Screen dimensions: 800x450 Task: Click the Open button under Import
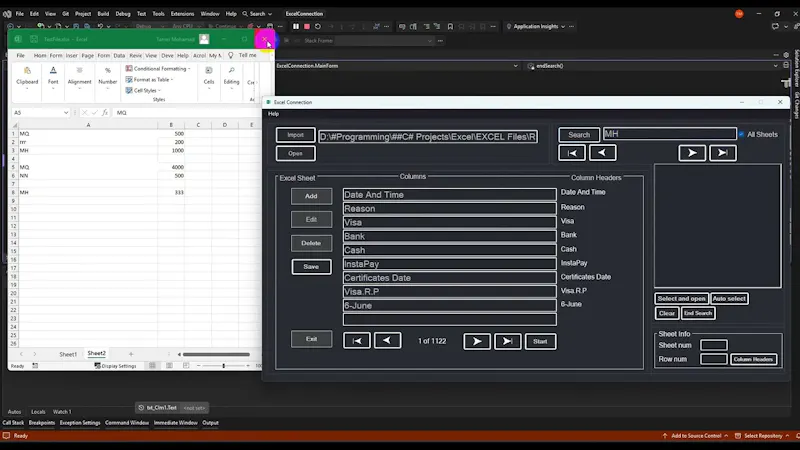pyautogui.click(x=295, y=153)
